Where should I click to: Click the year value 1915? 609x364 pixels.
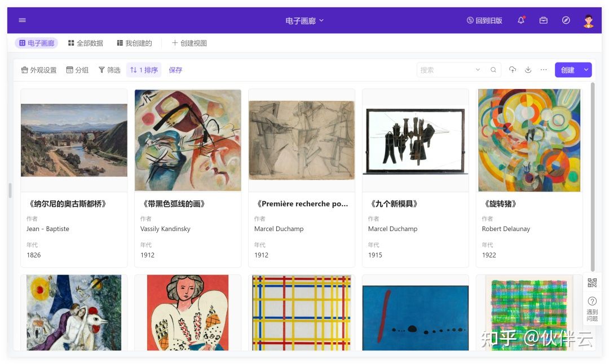point(375,255)
